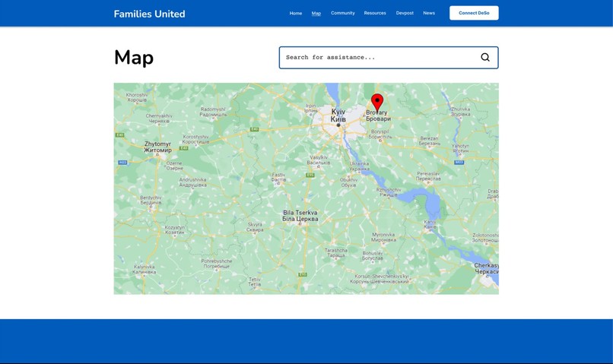
Task: Click the Families United logo link
Action: pyautogui.click(x=149, y=14)
